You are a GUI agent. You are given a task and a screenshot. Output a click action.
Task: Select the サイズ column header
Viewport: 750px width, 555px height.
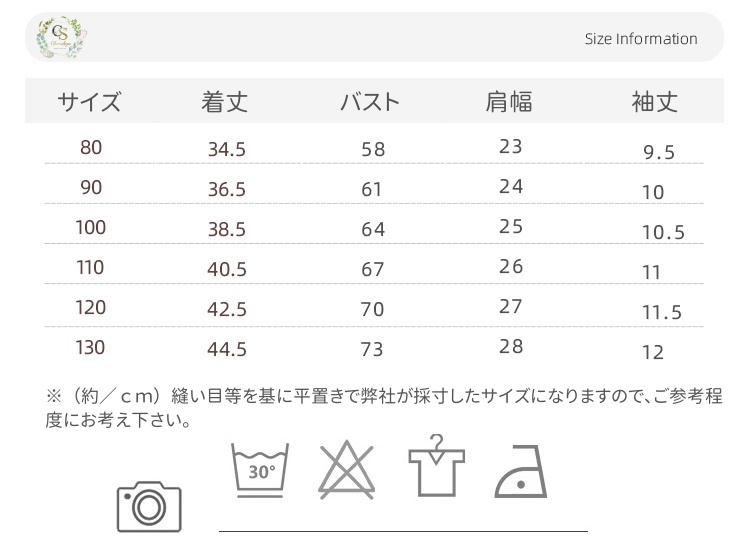click(89, 102)
